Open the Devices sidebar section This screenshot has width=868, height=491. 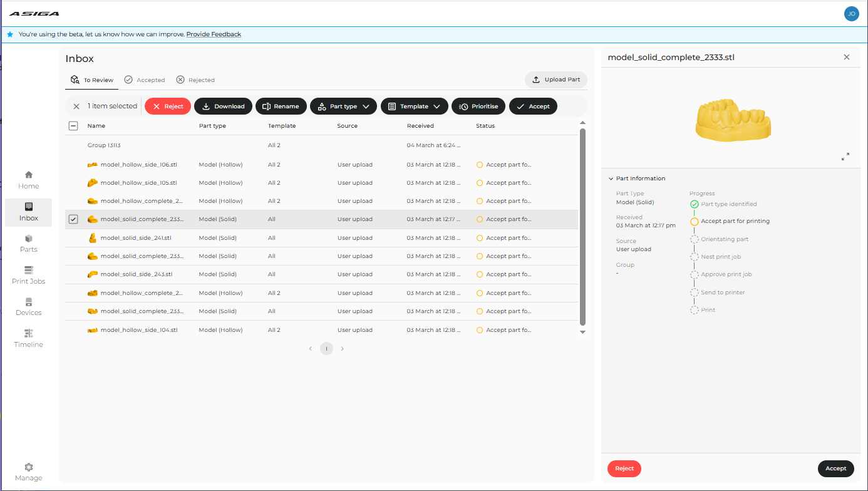click(28, 307)
